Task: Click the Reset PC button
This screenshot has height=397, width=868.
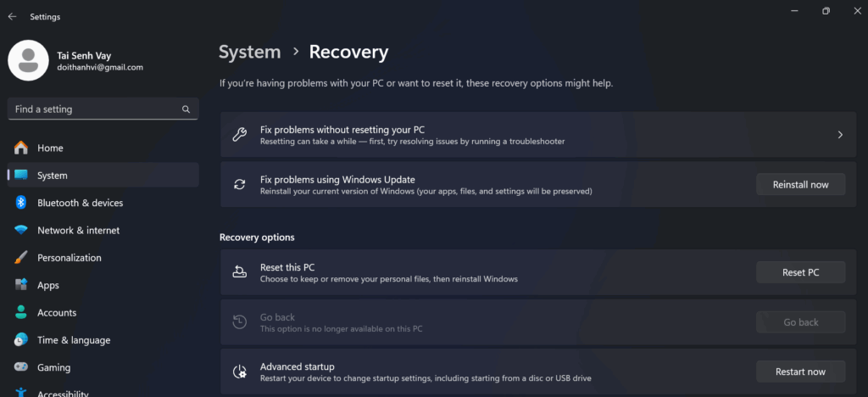Action: point(800,272)
